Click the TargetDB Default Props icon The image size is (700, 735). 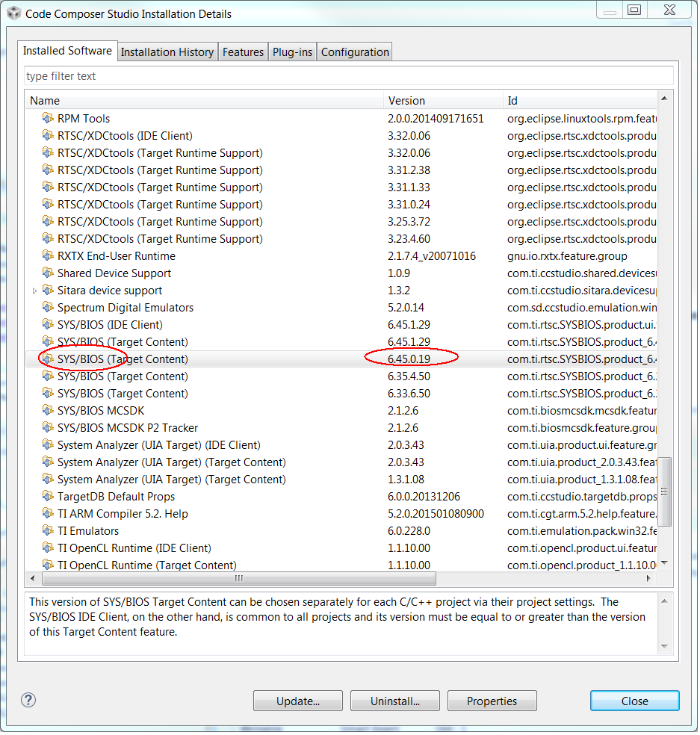pos(48,497)
